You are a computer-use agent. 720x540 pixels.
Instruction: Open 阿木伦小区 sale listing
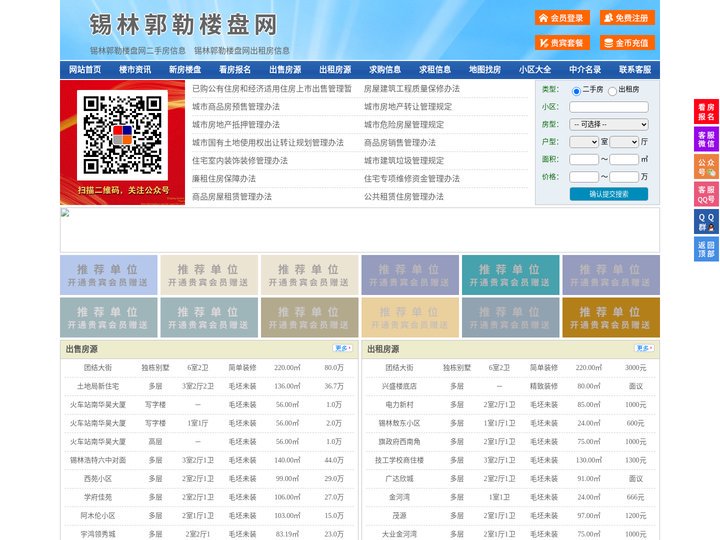tap(98, 516)
